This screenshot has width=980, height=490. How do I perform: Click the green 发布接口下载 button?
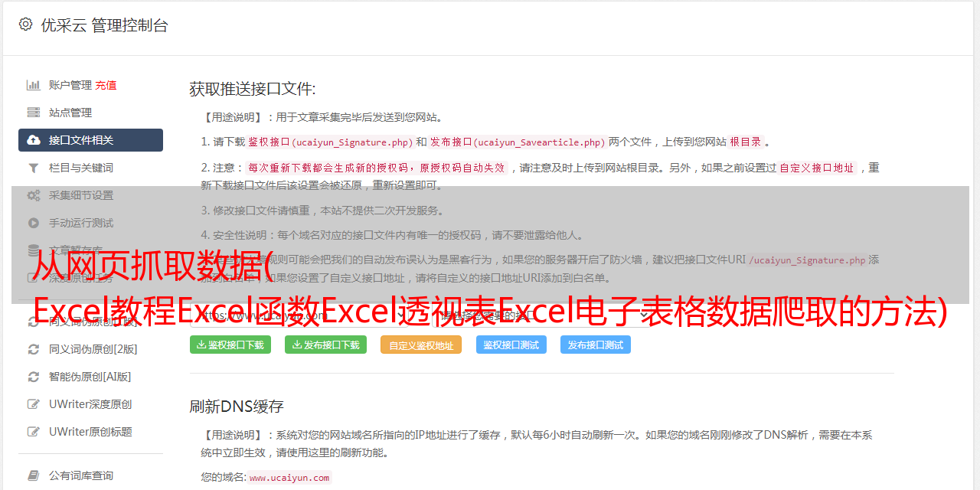coord(325,345)
